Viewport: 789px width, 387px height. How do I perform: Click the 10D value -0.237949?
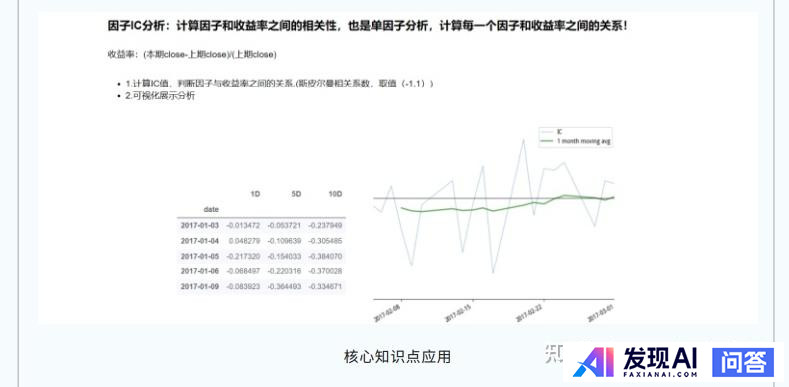325,225
